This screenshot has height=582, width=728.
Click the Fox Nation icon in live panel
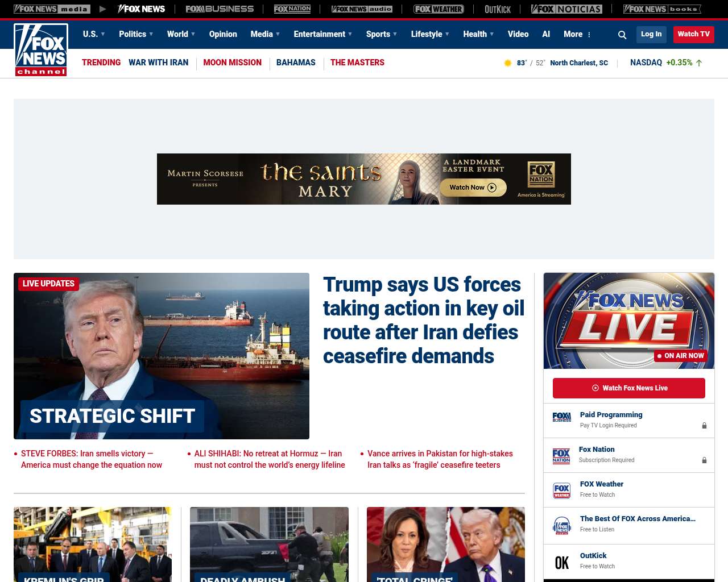click(561, 456)
